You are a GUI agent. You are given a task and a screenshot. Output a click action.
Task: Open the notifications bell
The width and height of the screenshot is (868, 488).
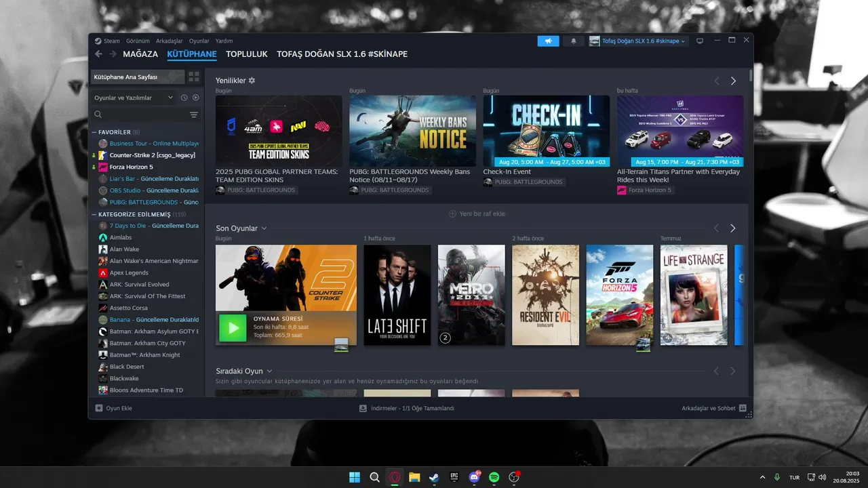tap(573, 41)
